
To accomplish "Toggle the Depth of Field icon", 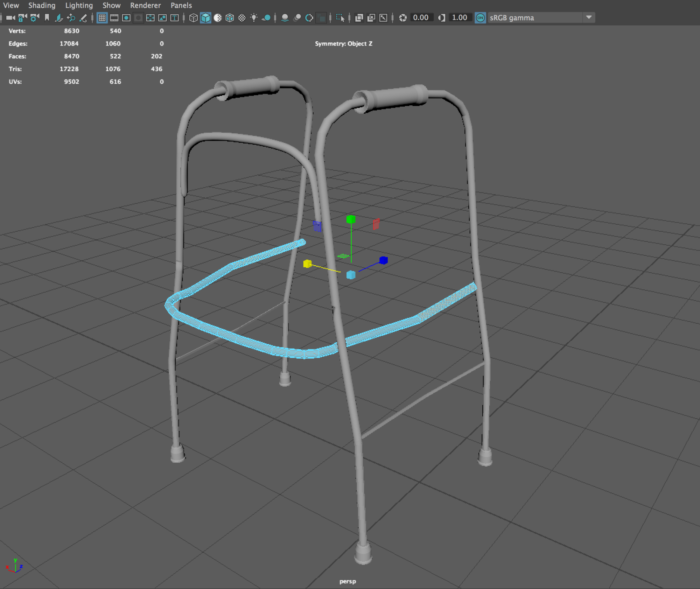I will pos(321,17).
